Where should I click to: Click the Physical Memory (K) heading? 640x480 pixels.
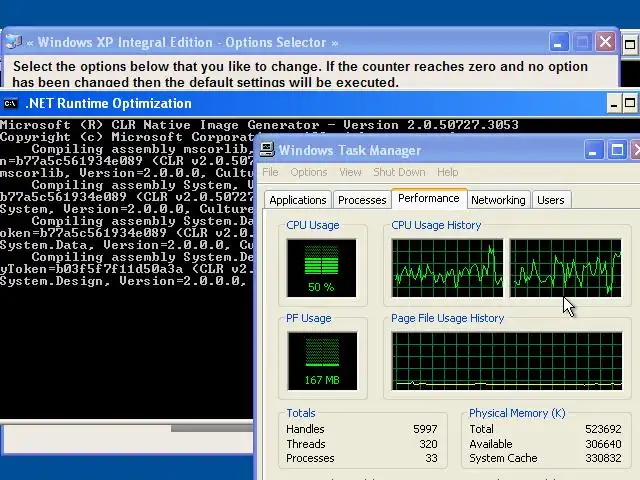[517, 413]
